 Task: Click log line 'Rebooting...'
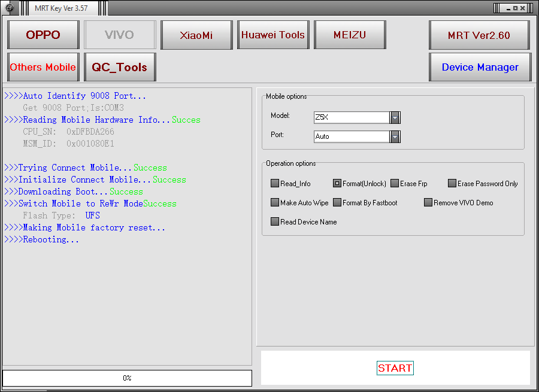coord(41,240)
